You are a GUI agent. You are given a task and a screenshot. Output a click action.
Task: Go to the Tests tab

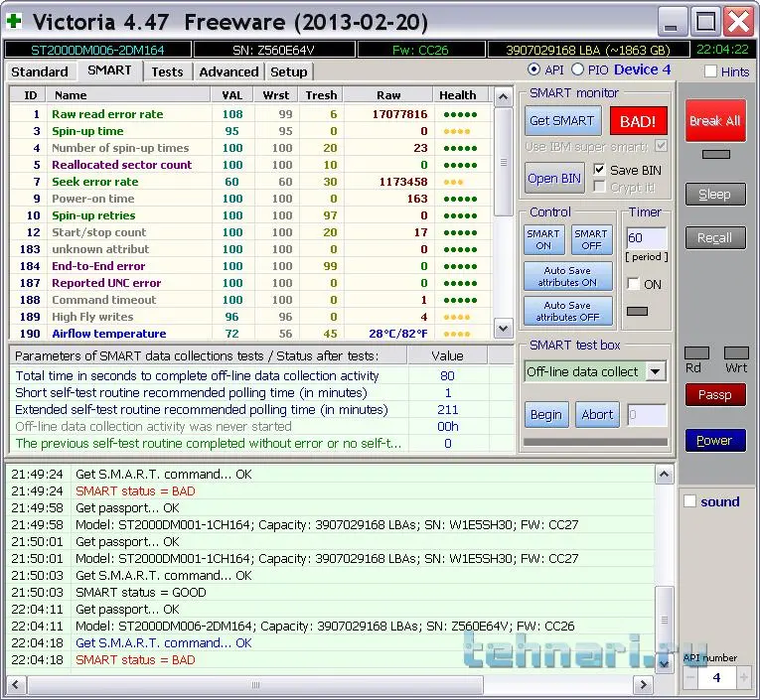click(167, 71)
